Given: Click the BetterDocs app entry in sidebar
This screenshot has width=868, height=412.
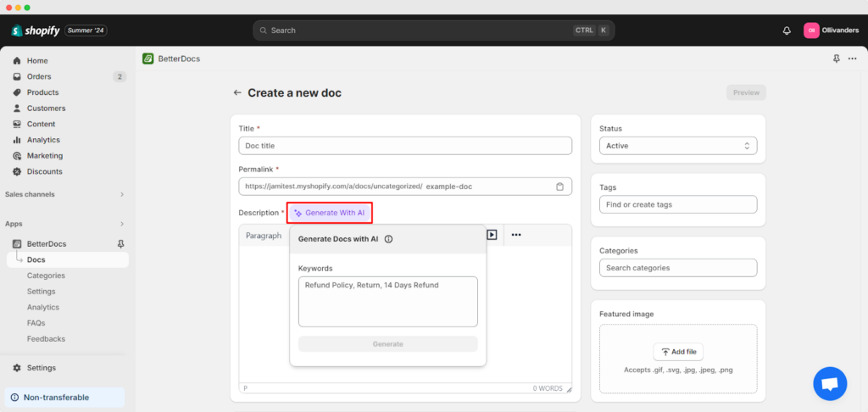Looking at the screenshot, I should [47, 243].
